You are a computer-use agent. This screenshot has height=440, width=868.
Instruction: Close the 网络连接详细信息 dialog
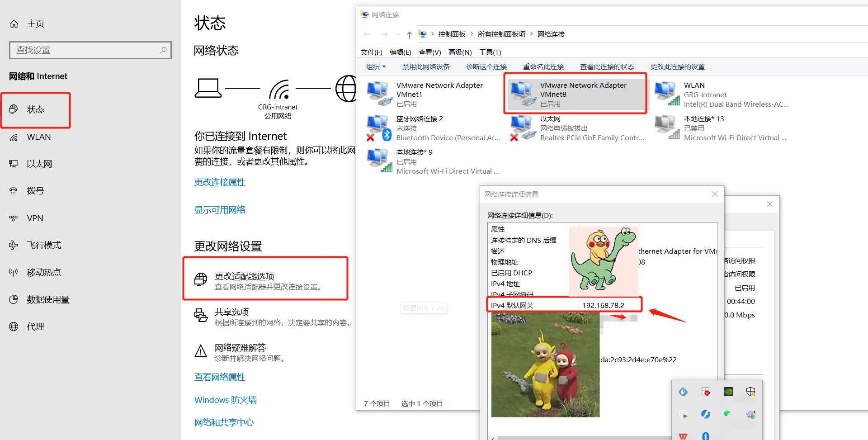click(715, 194)
